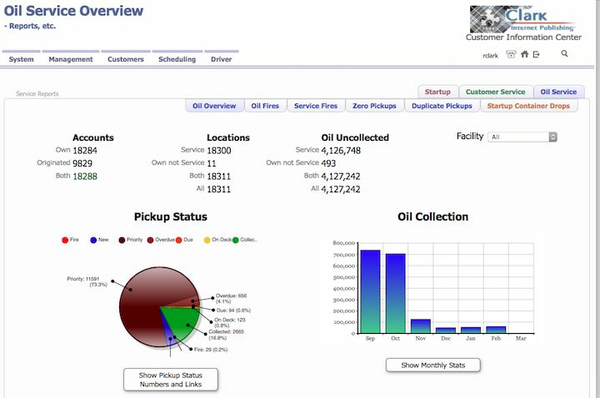Screen dimensions: 600x398
Task: Click the telephone contact icon
Action: click(x=511, y=54)
